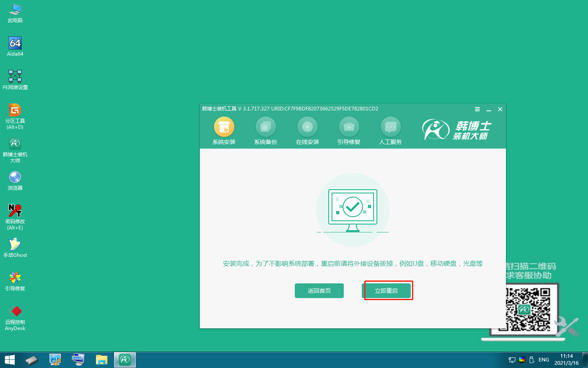
Task: Launch 分区工具 partition tool shortcut
Action: click(15, 110)
